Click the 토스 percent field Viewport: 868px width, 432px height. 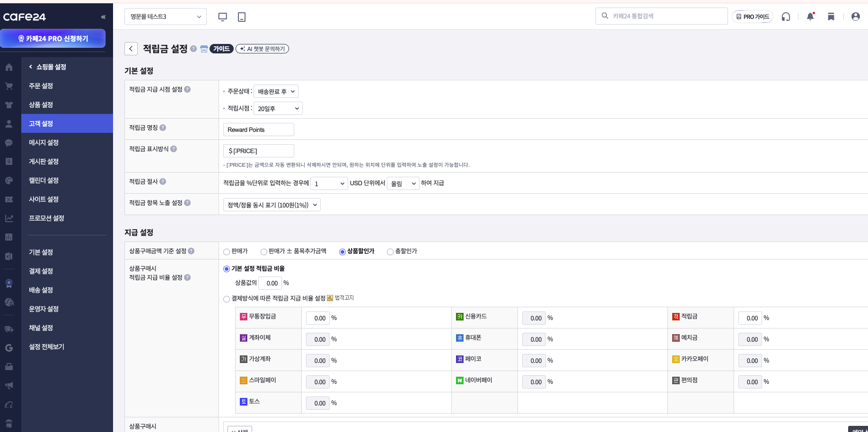click(318, 403)
